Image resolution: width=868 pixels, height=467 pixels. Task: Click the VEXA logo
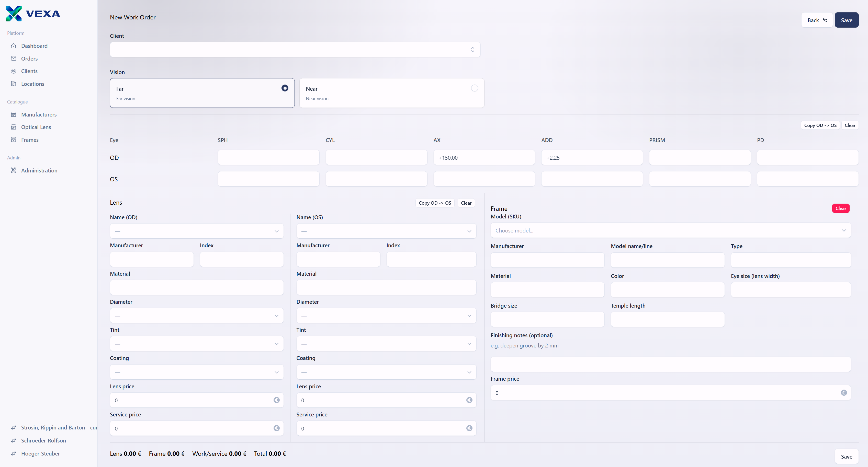pyautogui.click(x=33, y=14)
